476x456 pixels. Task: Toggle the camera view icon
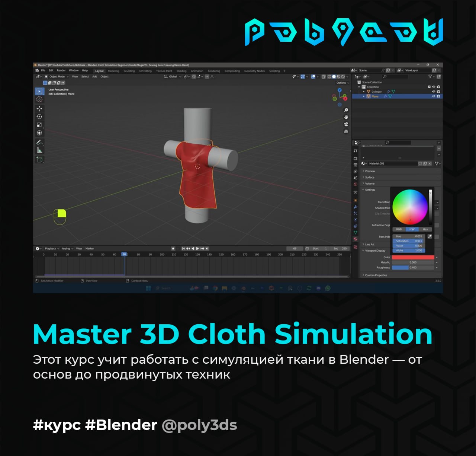pyautogui.click(x=346, y=124)
